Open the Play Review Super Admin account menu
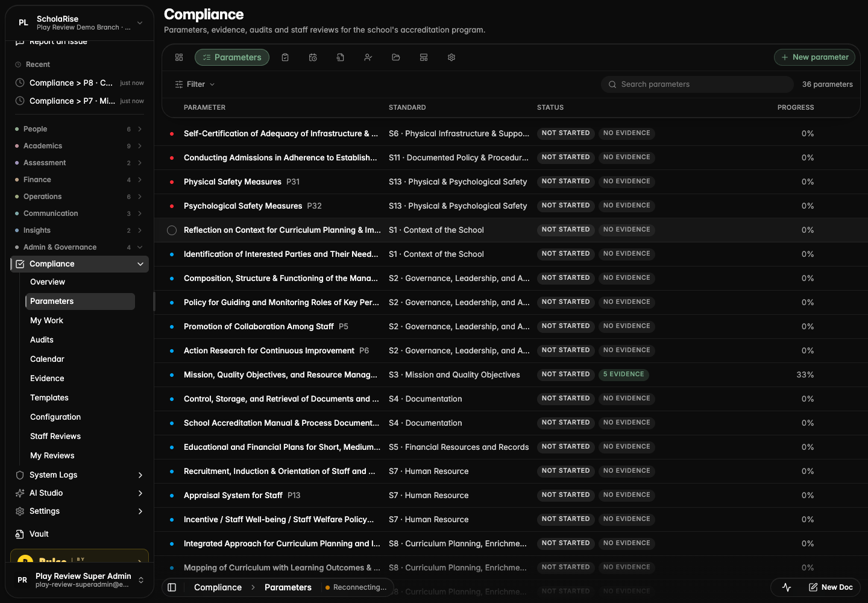868x603 pixels. [x=80, y=580]
